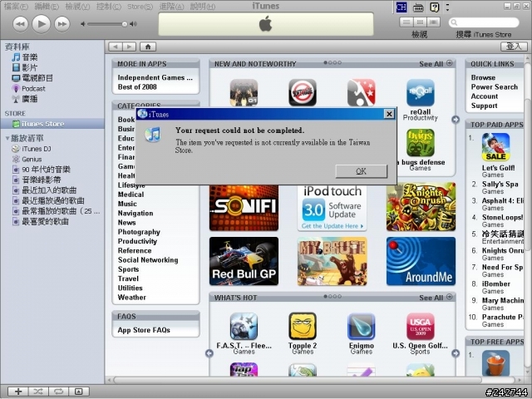
Task: Focus the iTunes Store search field
Action: click(x=484, y=22)
